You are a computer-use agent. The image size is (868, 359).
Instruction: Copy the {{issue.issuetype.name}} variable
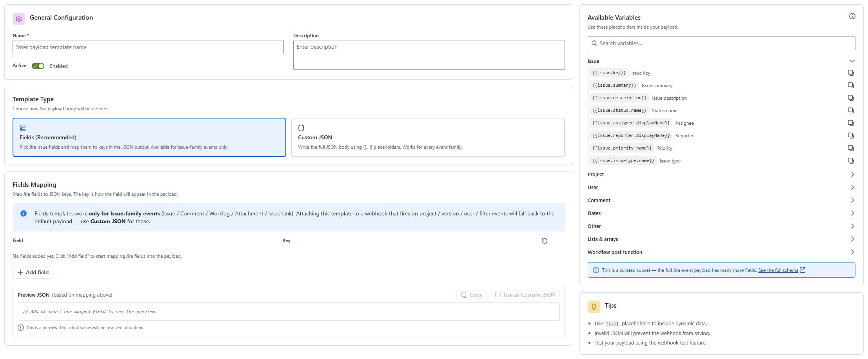coord(851,161)
